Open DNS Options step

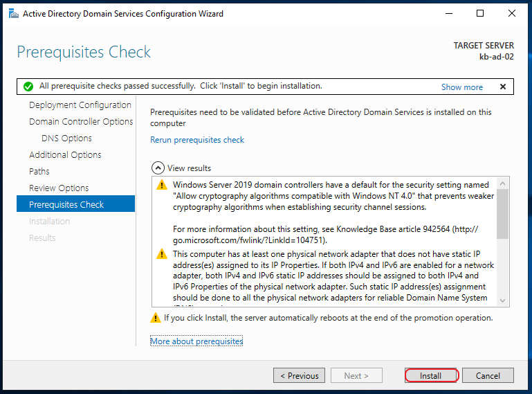(66, 138)
